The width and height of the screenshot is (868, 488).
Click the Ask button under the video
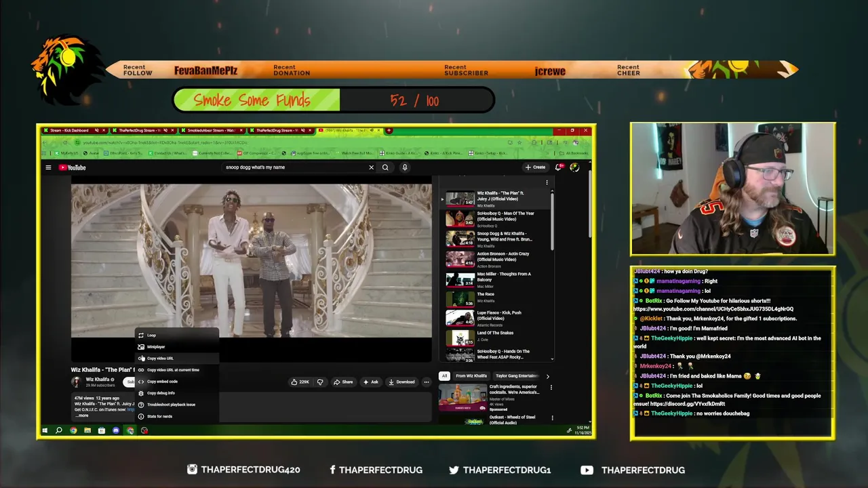tap(371, 382)
